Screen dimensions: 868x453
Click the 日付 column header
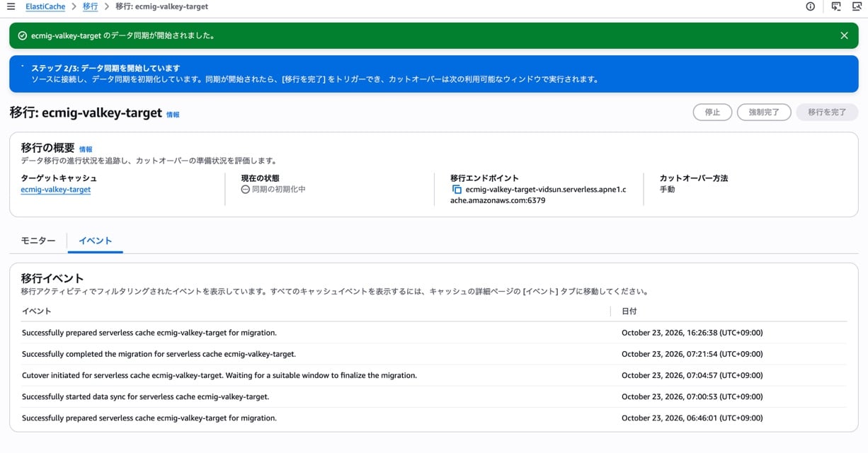629,311
